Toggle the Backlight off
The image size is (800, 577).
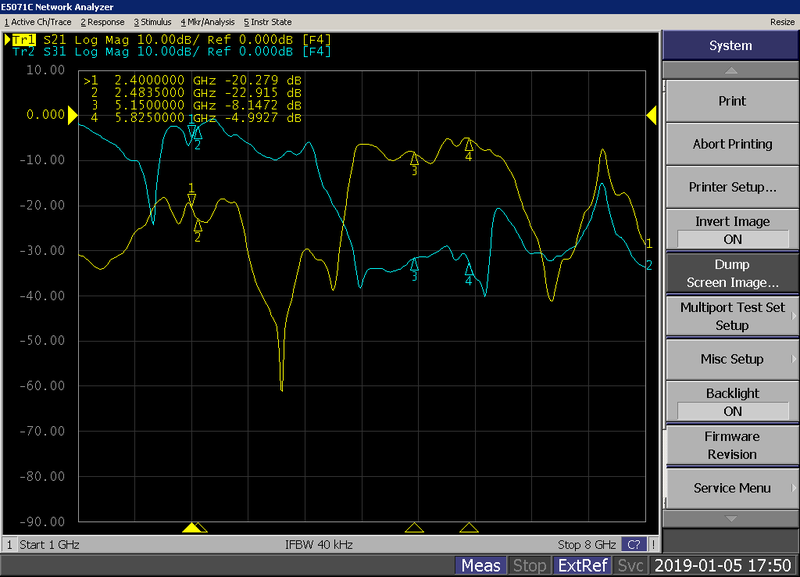coord(731,403)
